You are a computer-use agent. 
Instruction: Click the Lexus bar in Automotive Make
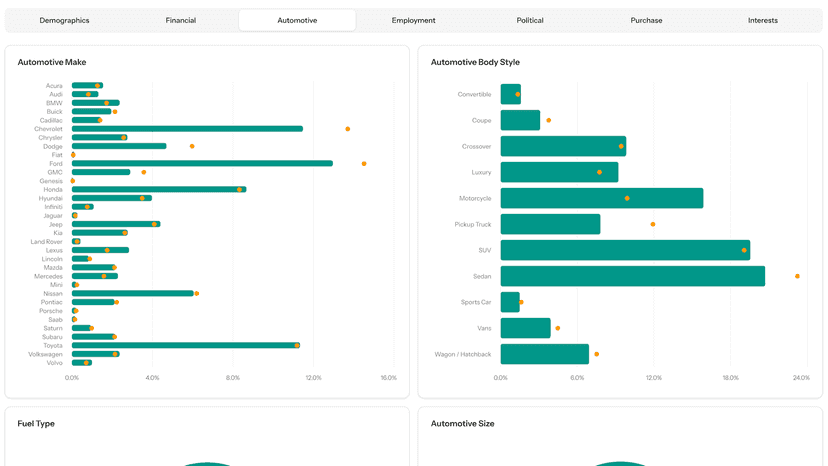[100, 250]
